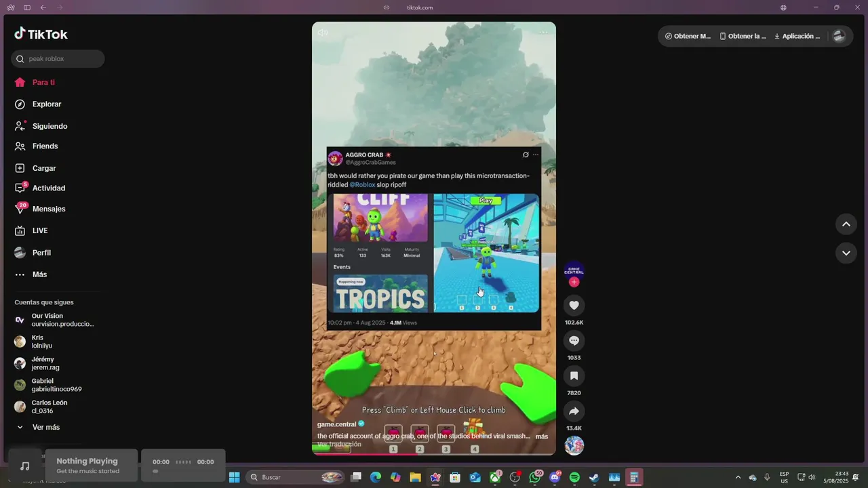Follow game.central with the plus button
868x488 pixels.
coord(574,282)
